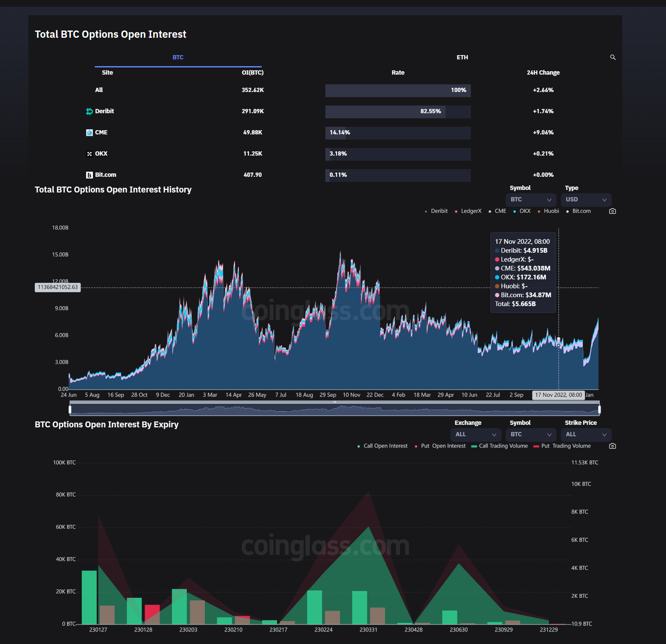This screenshot has height=644, width=666.
Task: Click the Bit.com exchange logo icon
Action: tap(89, 175)
